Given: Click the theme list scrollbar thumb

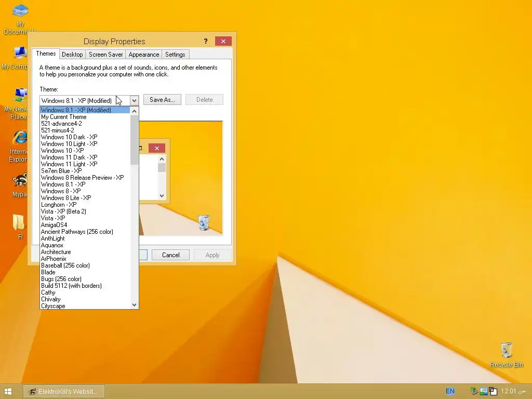Looking at the screenshot, I should pyautogui.click(x=135, y=140).
